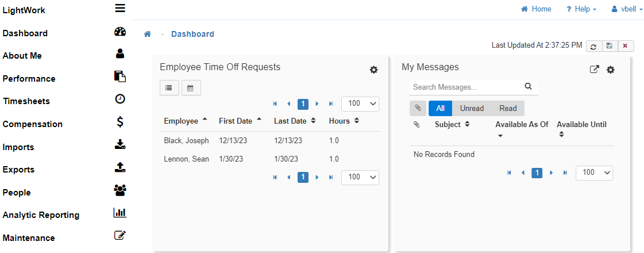The height and width of the screenshot is (253, 644).
Task: Click the refresh dashboard icon button
Action: click(x=593, y=46)
